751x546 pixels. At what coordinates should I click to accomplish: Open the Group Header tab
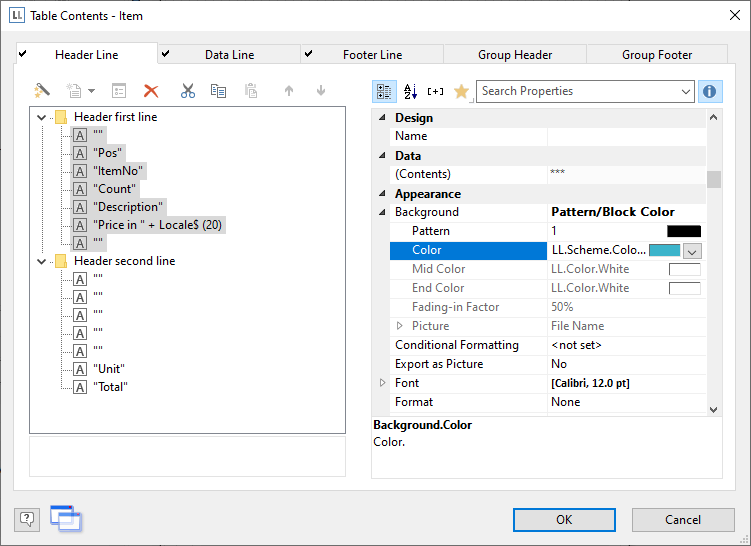pos(515,55)
